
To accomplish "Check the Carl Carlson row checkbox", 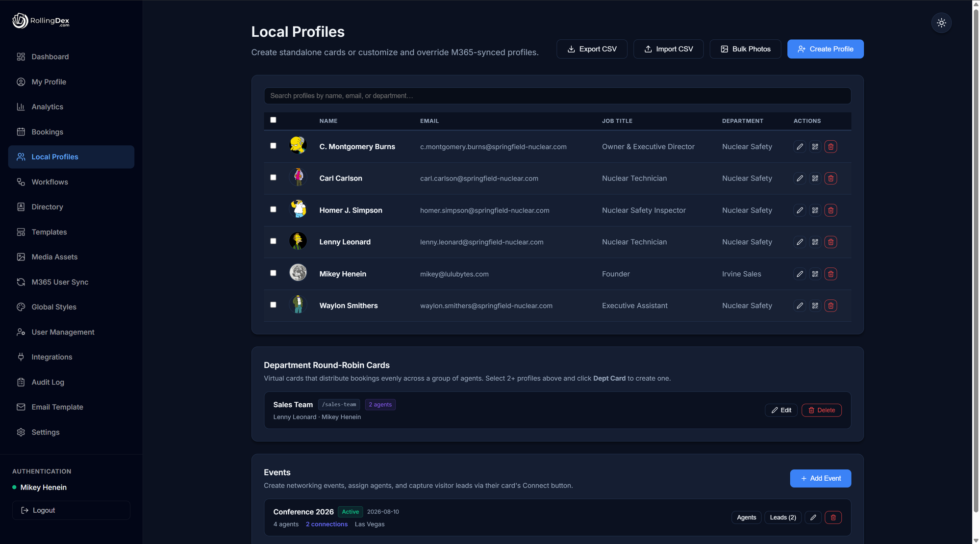I will (273, 178).
